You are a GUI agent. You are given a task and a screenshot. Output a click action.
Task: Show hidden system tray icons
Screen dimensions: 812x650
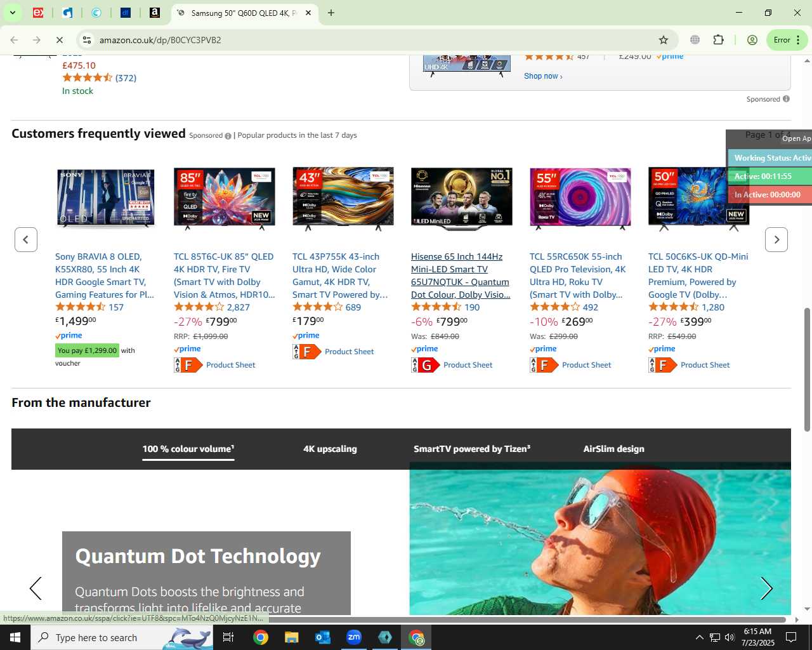coord(699,637)
